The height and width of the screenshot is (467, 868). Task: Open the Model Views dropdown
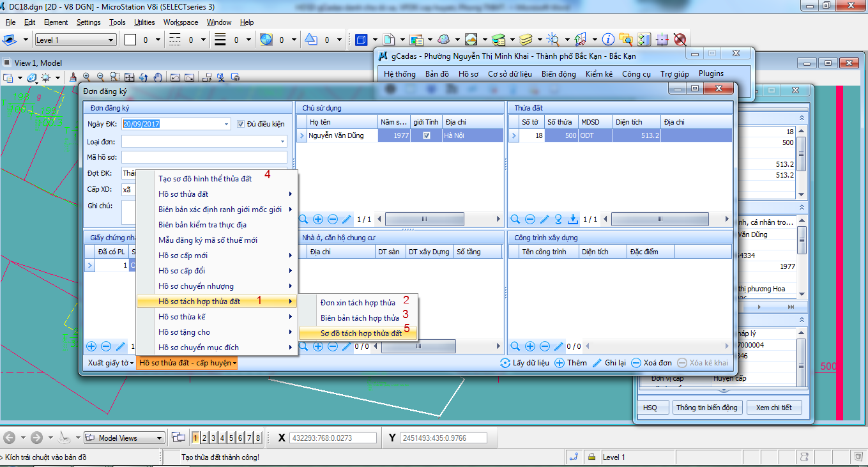(125, 438)
